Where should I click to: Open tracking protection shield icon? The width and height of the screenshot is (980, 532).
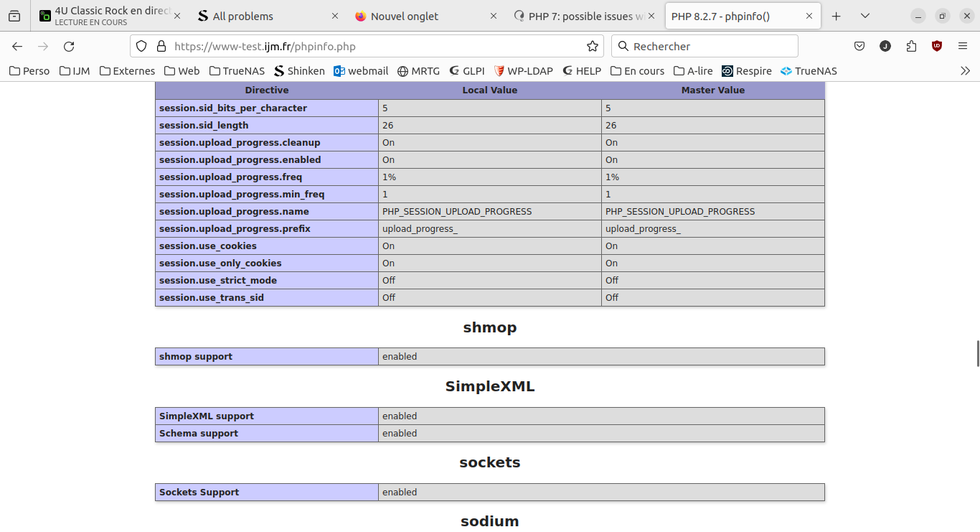[141, 46]
